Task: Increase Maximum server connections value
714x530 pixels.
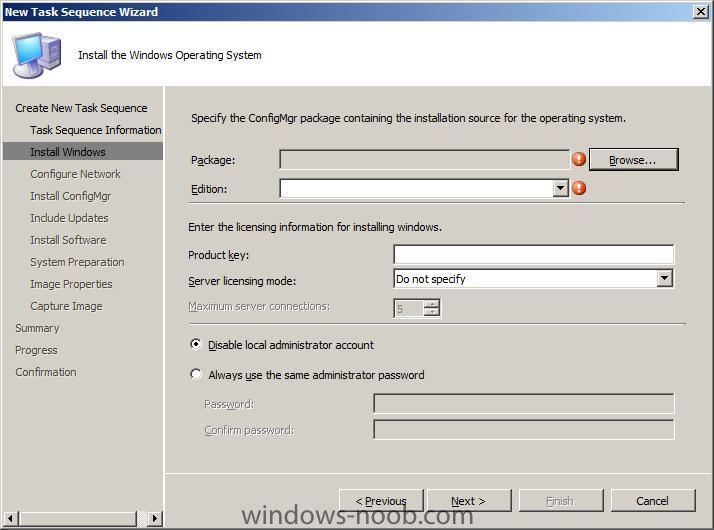Action: (431, 304)
